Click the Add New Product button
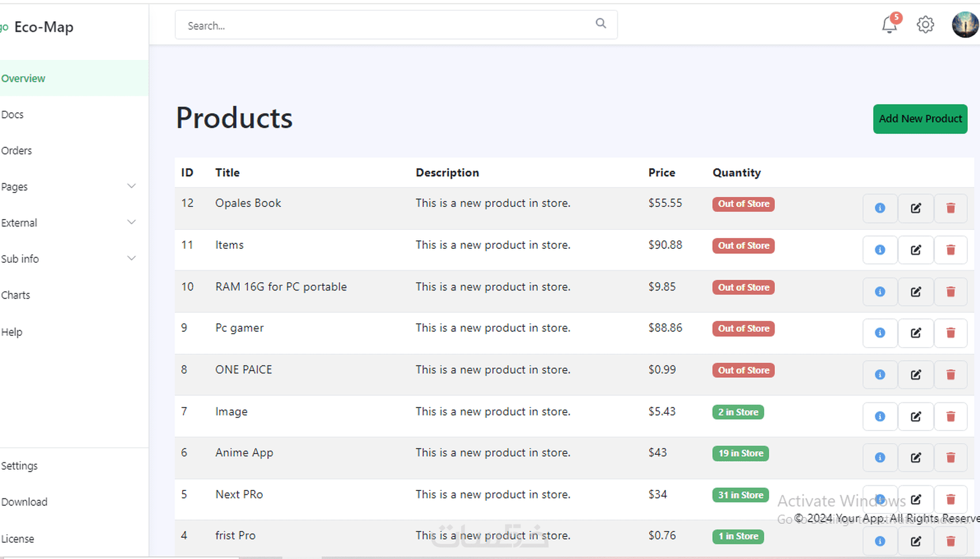The height and width of the screenshot is (559, 980). click(920, 119)
